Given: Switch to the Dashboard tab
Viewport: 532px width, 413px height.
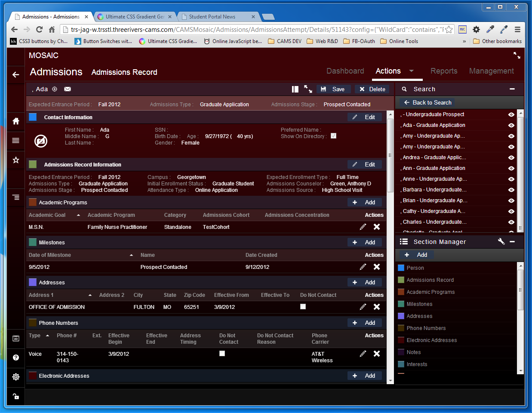Looking at the screenshot, I should (345, 71).
